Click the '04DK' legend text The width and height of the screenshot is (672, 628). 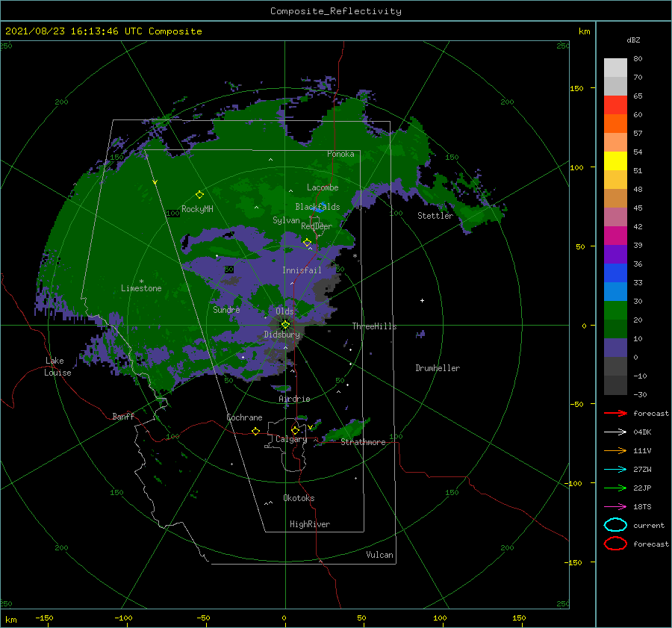[x=642, y=432]
